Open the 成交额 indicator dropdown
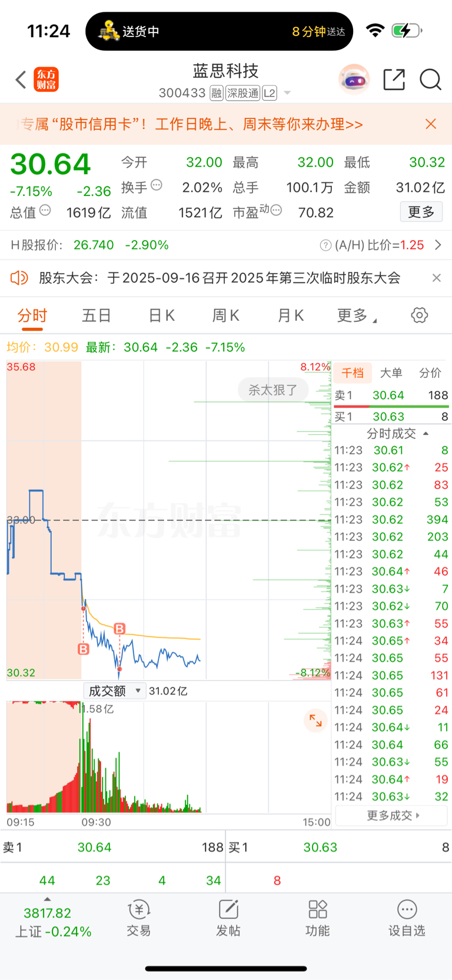 pyautogui.click(x=114, y=691)
